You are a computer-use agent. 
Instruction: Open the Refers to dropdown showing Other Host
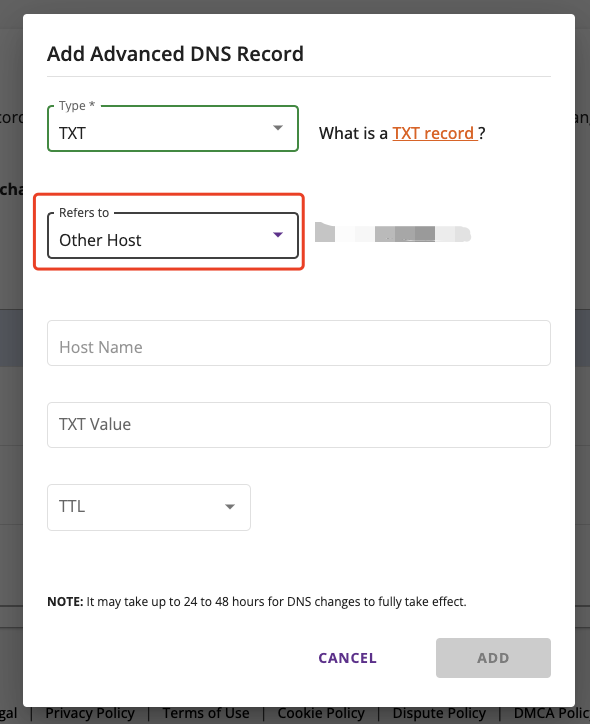tap(173, 235)
